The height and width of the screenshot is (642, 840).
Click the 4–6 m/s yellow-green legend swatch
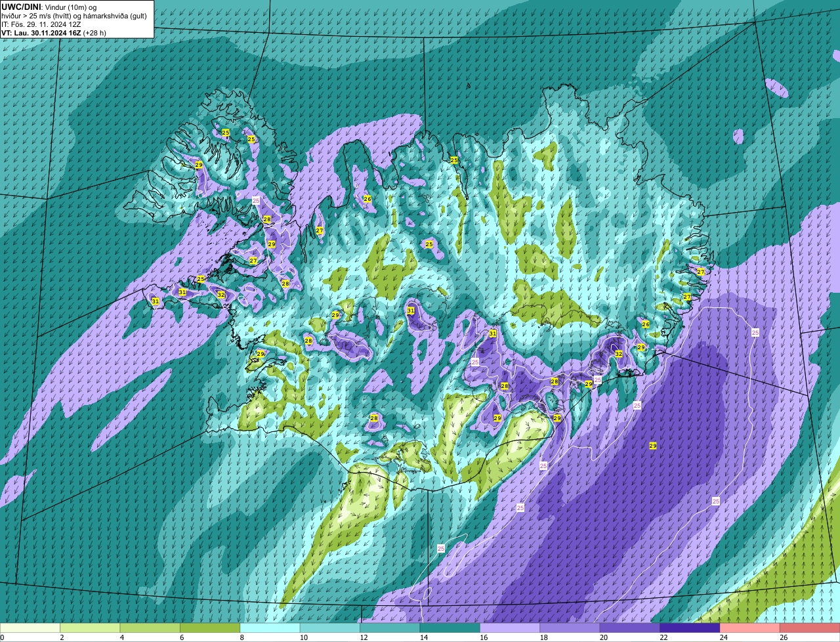[150, 628]
